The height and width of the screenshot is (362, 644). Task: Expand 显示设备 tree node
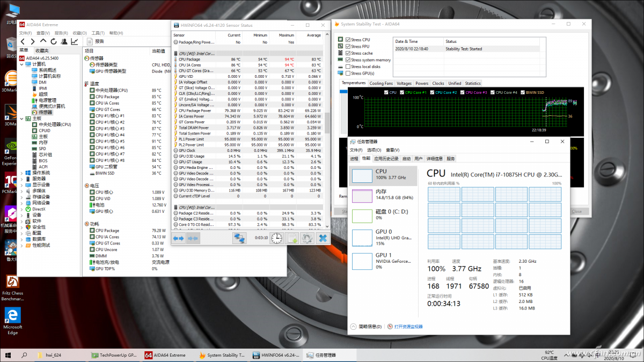(x=22, y=184)
